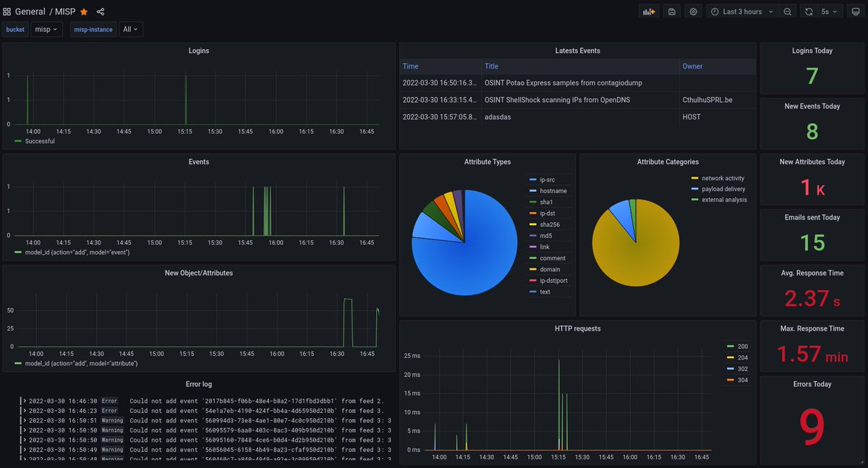Click the Avg. Response Time 2.37 s
The image size is (868, 468).
coord(813,299)
